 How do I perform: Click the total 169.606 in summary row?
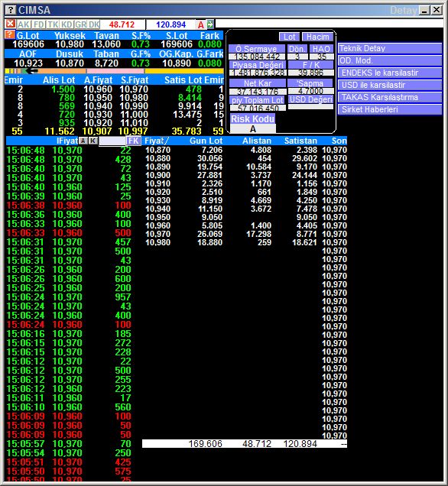[205, 443]
